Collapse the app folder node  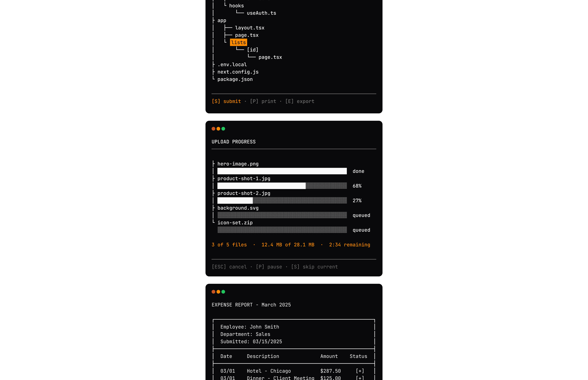222,21
